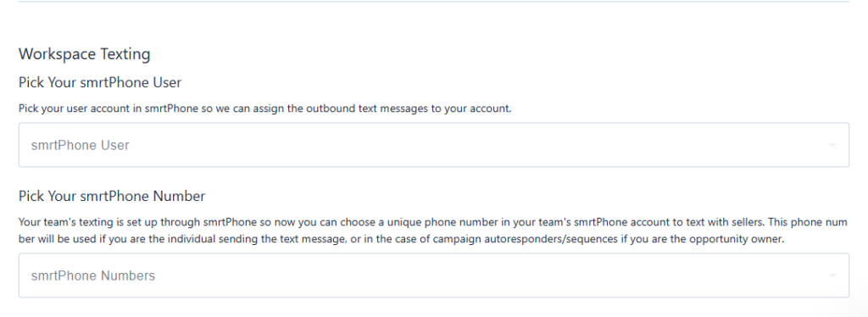Click the 'Pick your user account' description text
868x317 pixels.
coord(265,108)
